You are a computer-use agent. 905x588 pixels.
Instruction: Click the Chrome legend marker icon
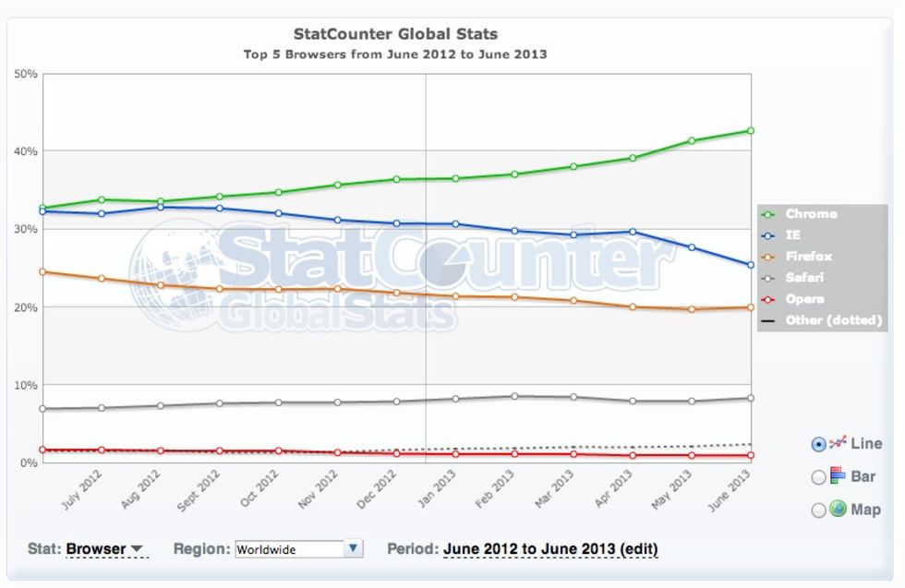point(768,214)
